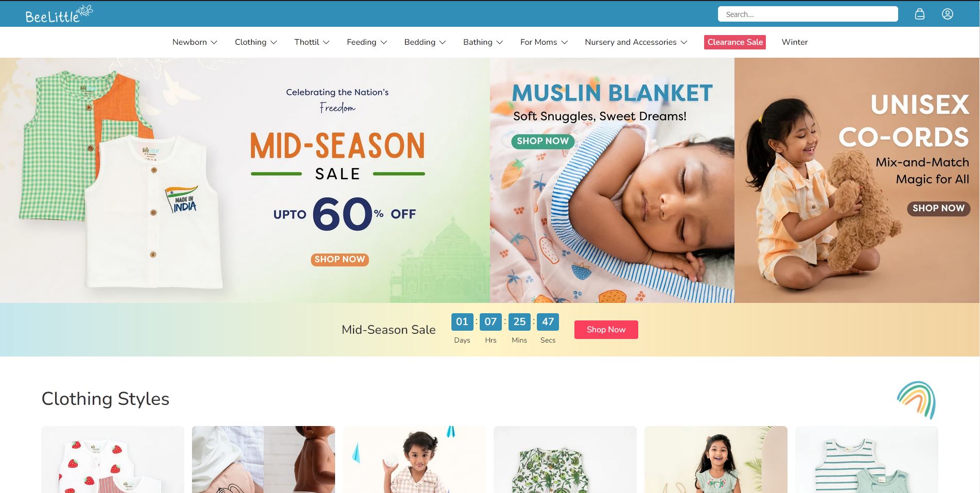Click the BeeLittle logo
Image resolution: width=980 pixels, height=493 pixels.
tap(59, 14)
